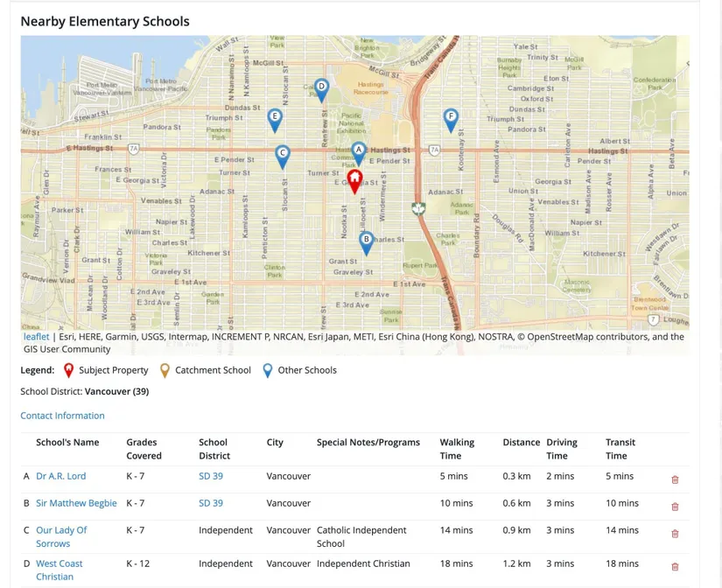722x588 pixels.
Task: Open SD 39 link in Sir Matthew Begbie row
Action: click(x=210, y=503)
